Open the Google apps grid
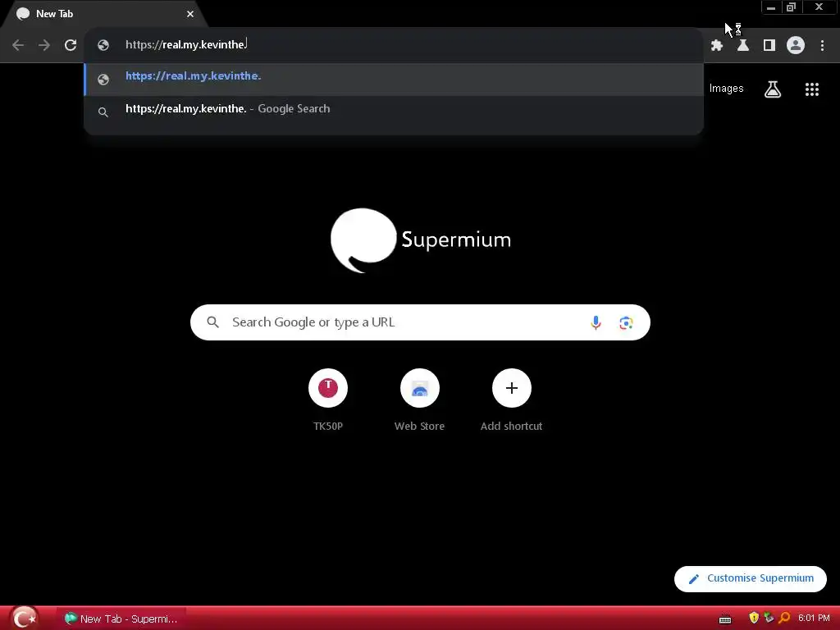The height and width of the screenshot is (630, 840). click(811, 89)
